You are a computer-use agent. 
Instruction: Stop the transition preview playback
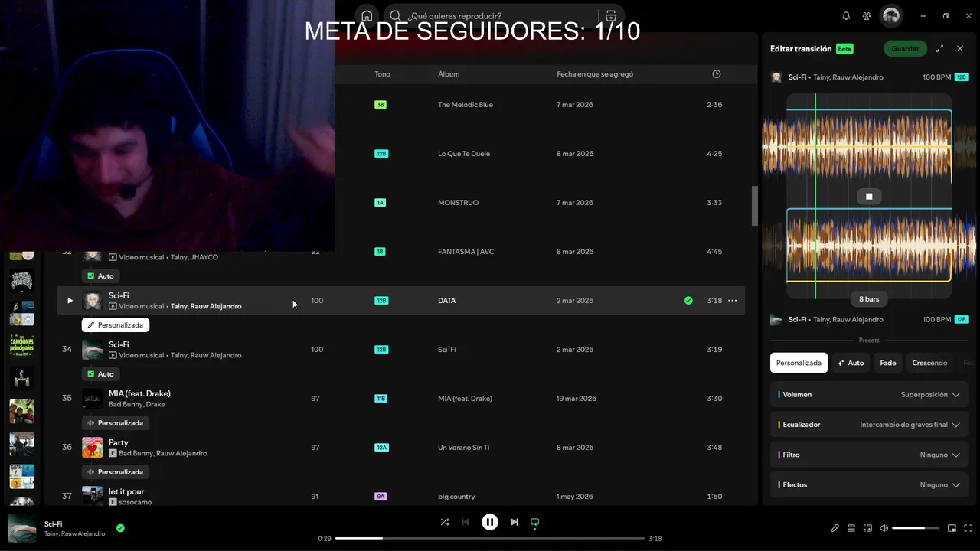[x=869, y=197]
